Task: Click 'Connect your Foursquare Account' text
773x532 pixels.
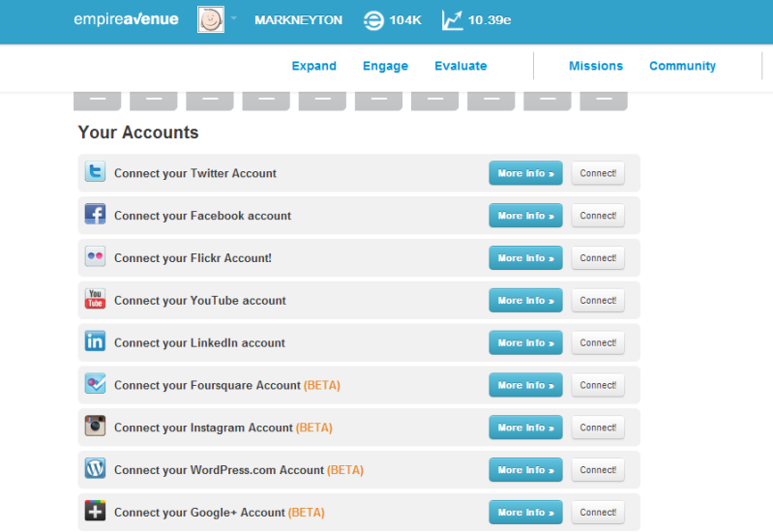Action: (x=207, y=386)
